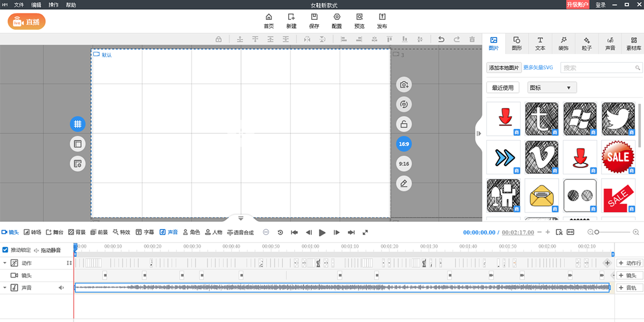This screenshot has height=322, width=644.
Task: Click the 升级账户 upgrade button
Action: (x=577, y=5)
